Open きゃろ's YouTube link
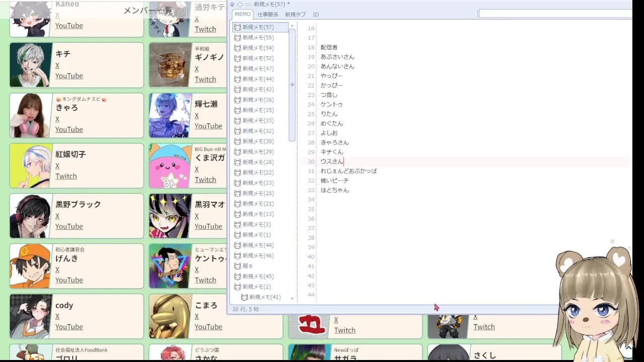This screenshot has height=362, width=644. click(x=69, y=130)
